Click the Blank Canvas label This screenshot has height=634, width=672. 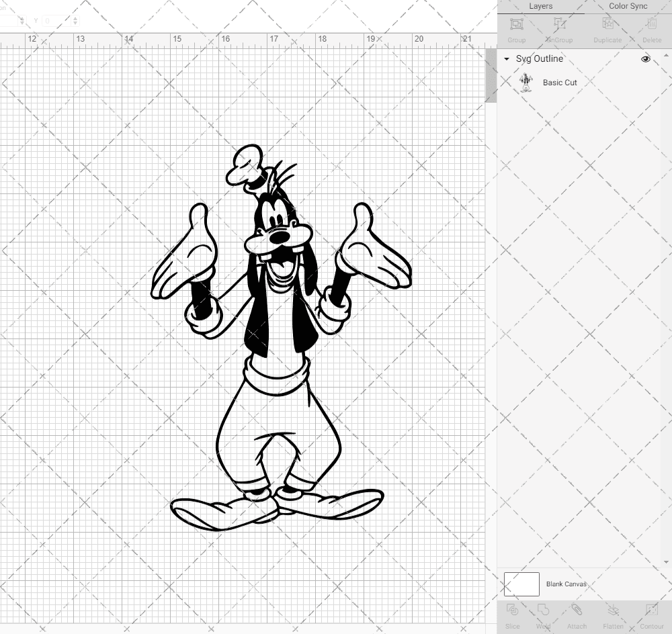(x=566, y=584)
